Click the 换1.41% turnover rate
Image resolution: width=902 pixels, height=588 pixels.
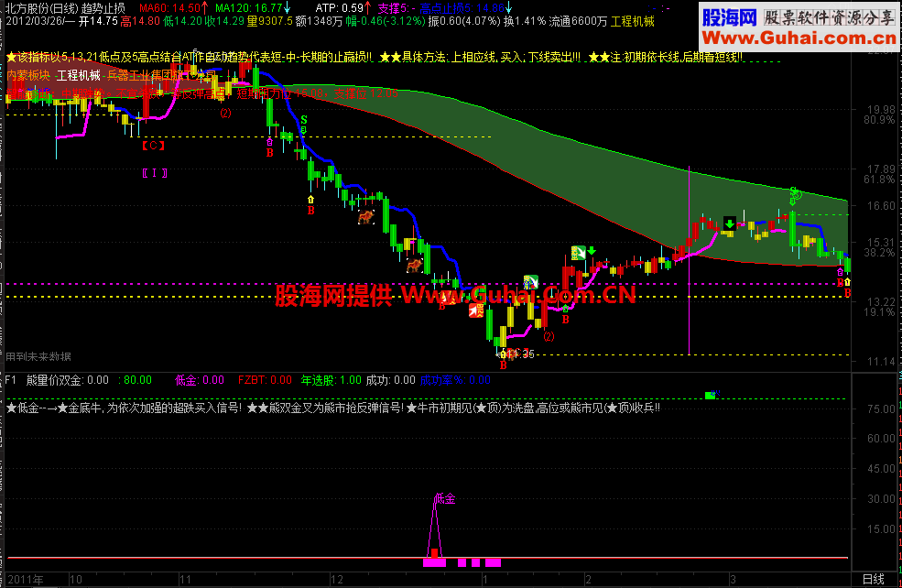[525, 21]
